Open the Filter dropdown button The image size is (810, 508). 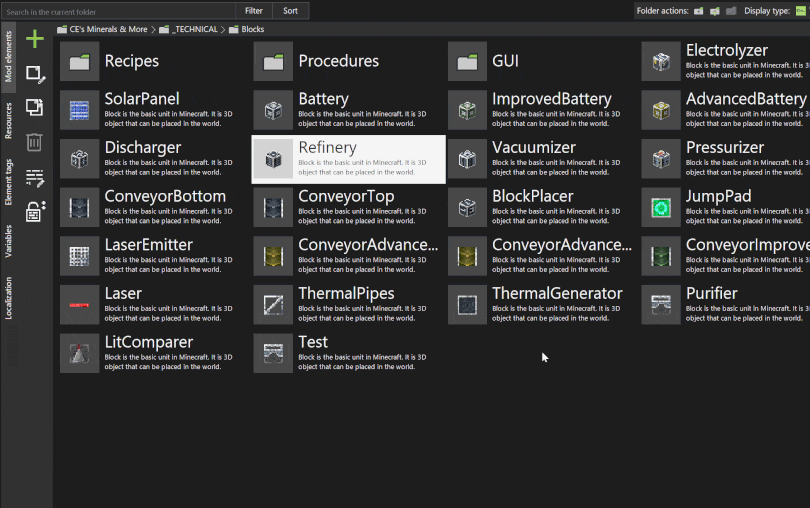(254, 11)
